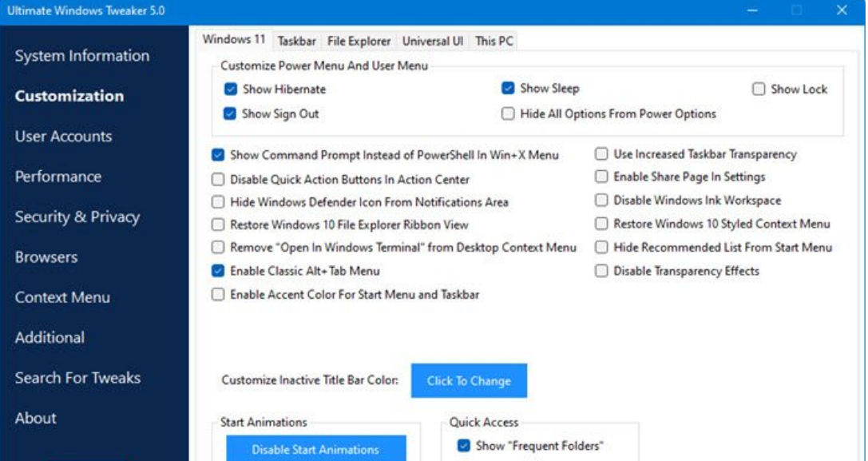Enable Restore Windows 10 File Explorer Ribbon View
Image resolution: width=868 pixels, height=461 pixels.
[218, 225]
